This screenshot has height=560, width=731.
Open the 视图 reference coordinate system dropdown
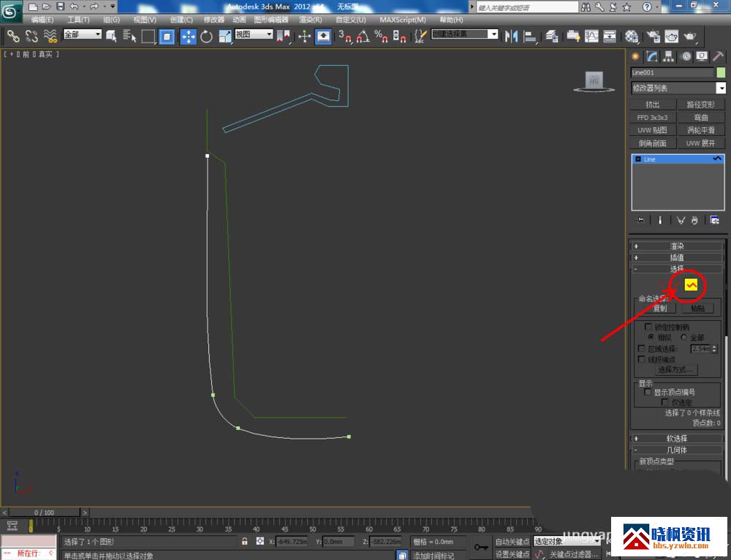[254, 34]
